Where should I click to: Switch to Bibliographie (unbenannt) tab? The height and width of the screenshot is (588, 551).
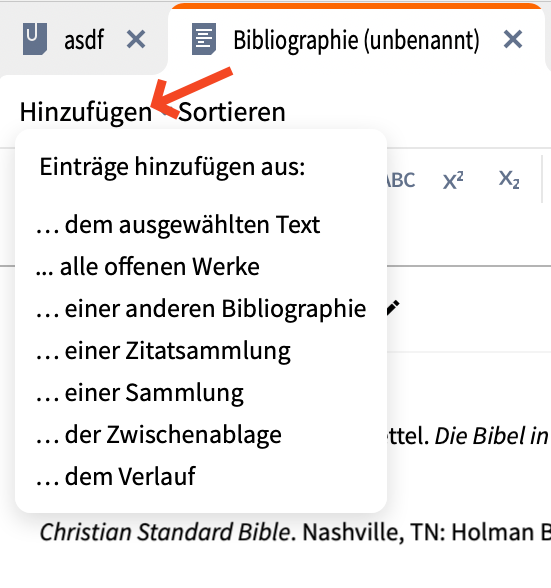coord(356,40)
